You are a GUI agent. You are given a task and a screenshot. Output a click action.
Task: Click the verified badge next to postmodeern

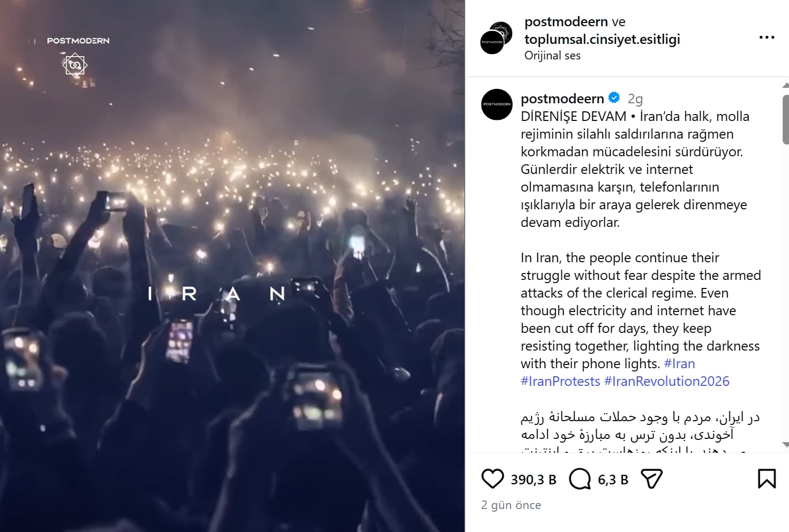[x=614, y=98]
